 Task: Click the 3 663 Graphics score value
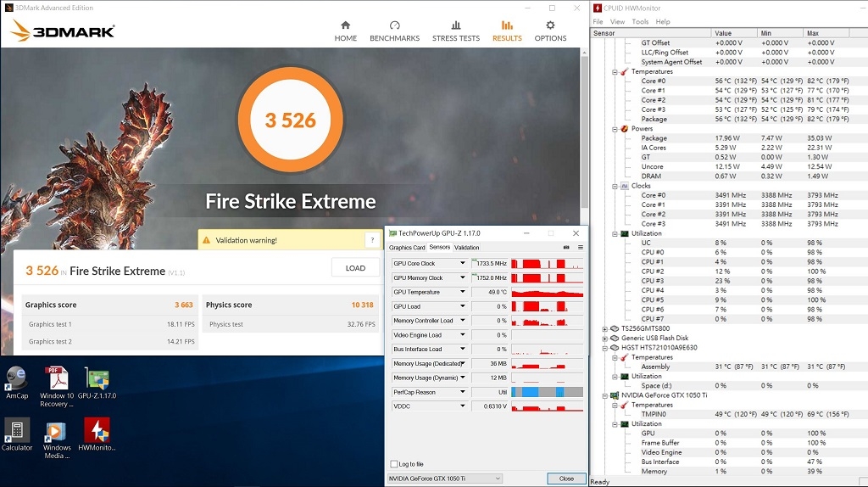(184, 305)
